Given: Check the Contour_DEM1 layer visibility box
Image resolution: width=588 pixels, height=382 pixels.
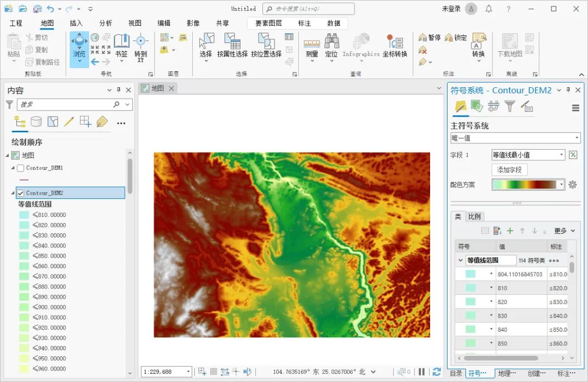Looking at the screenshot, I should point(21,168).
